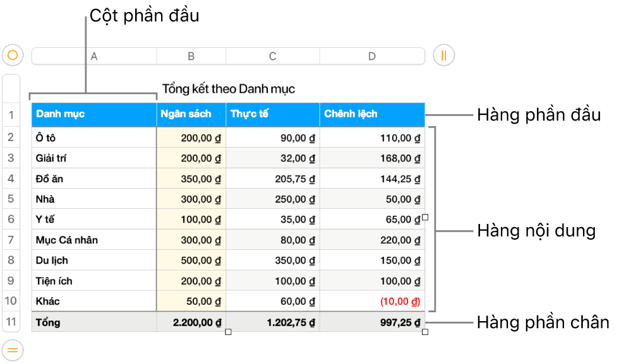Image resolution: width=619 pixels, height=364 pixels.
Task: Select the Tổng footer cell
Action: [x=93, y=322]
